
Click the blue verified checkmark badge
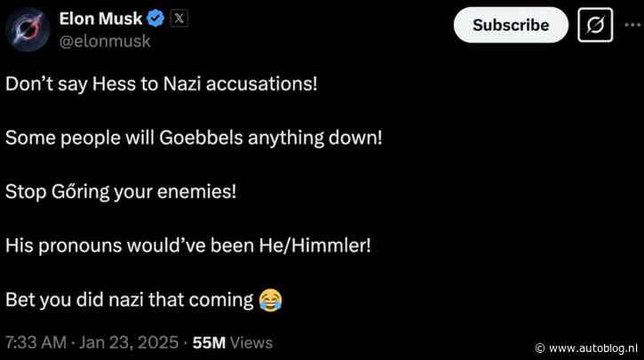pos(155,18)
